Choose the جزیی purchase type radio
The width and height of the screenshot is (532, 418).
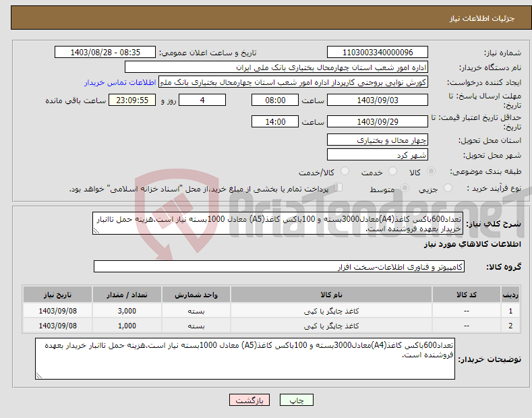(x=448, y=187)
